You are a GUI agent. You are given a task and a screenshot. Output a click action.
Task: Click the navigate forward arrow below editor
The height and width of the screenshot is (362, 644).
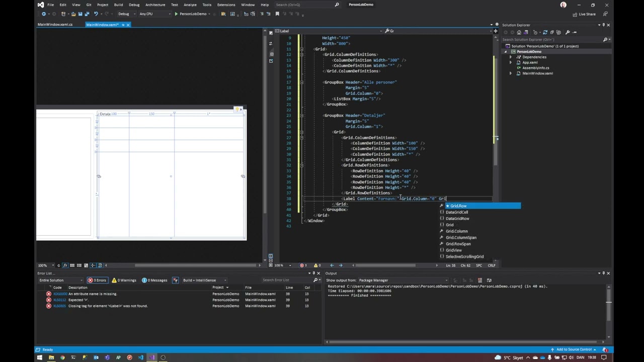point(341,265)
